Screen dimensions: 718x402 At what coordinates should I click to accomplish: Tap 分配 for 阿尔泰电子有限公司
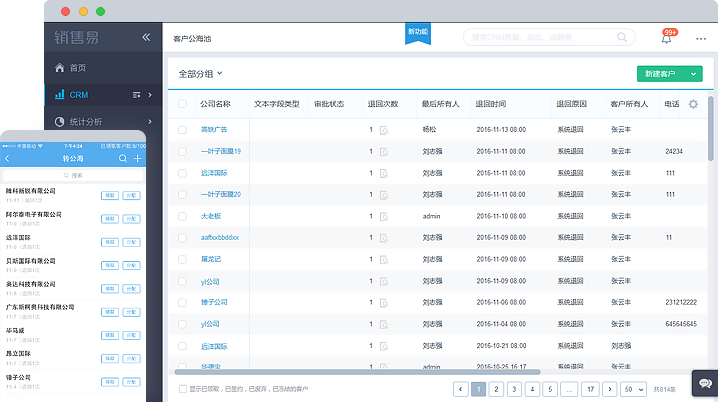click(x=131, y=219)
